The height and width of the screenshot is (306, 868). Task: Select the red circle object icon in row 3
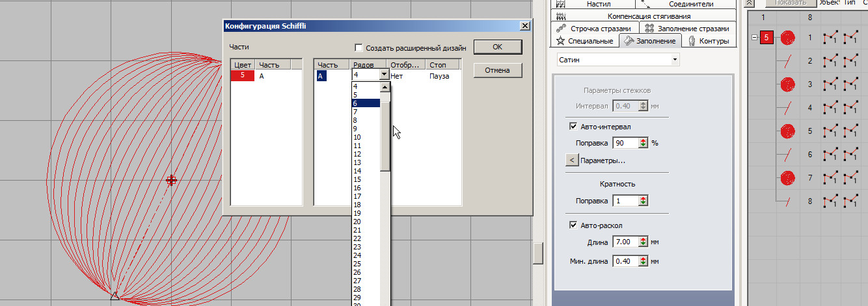coord(787,84)
